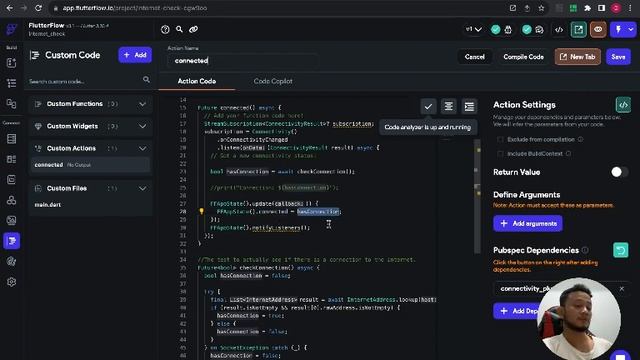Image resolution: width=640 pixels, height=360 pixels.
Task: Click Pubspec Dependencies info icon
Action: (x=585, y=250)
